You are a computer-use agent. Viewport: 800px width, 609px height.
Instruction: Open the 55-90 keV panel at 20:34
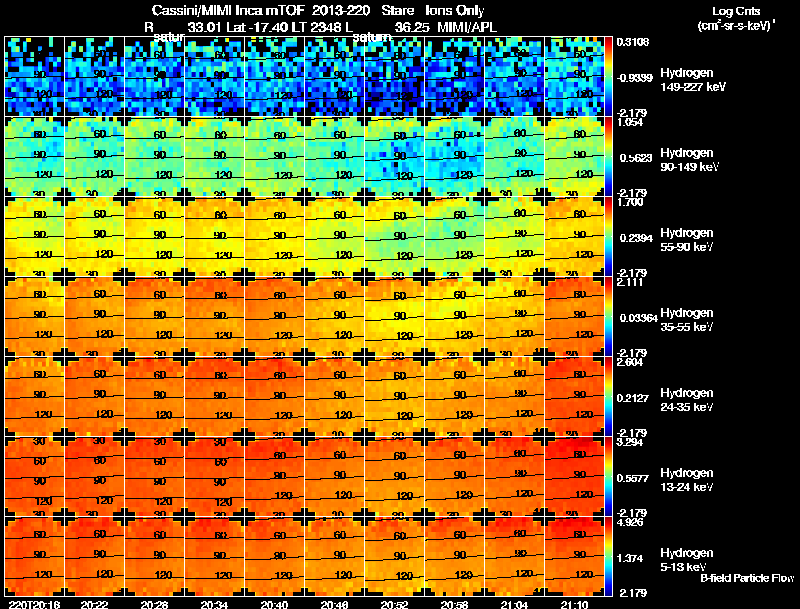coord(214,237)
